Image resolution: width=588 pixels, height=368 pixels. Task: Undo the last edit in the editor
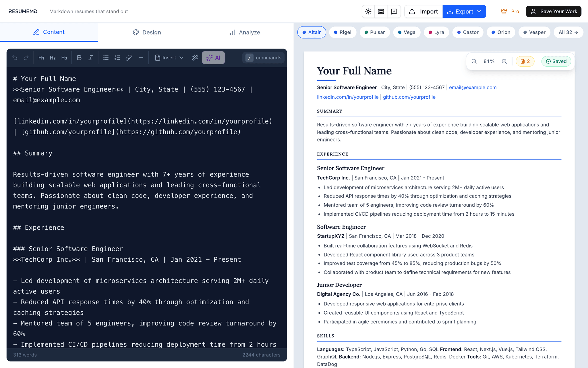coord(15,58)
